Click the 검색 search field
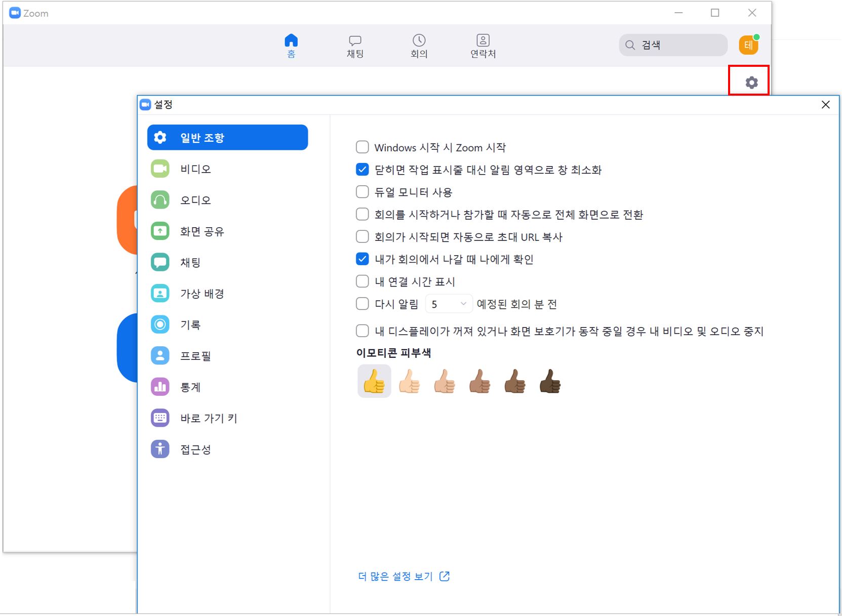Screen dimensions: 842x616 pos(673,45)
